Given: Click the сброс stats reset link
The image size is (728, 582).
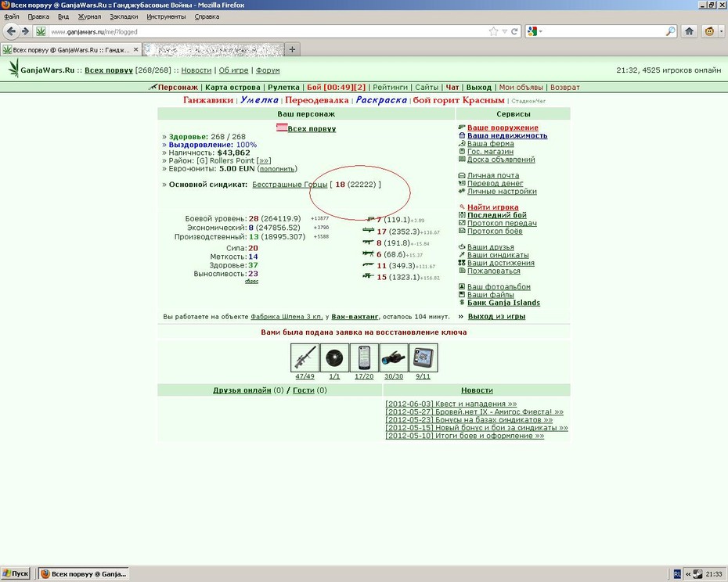Looking at the screenshot, I should [x=251, y=282].
